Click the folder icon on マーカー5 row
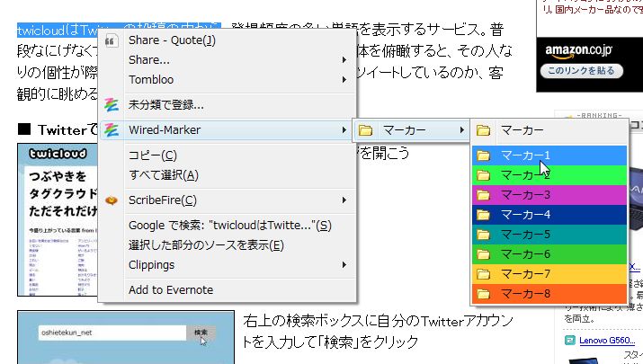643x364 pixels. tap(484, 235)
